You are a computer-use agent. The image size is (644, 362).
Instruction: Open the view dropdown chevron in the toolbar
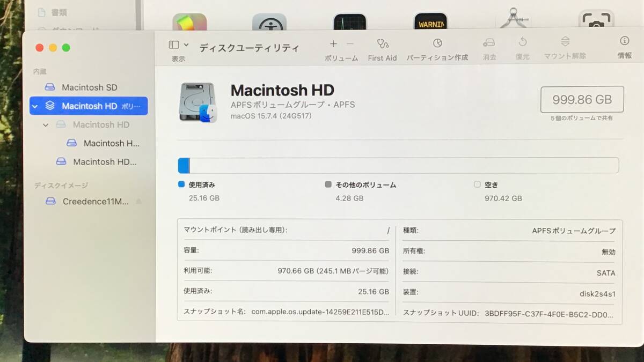click(x=186, y=45)
